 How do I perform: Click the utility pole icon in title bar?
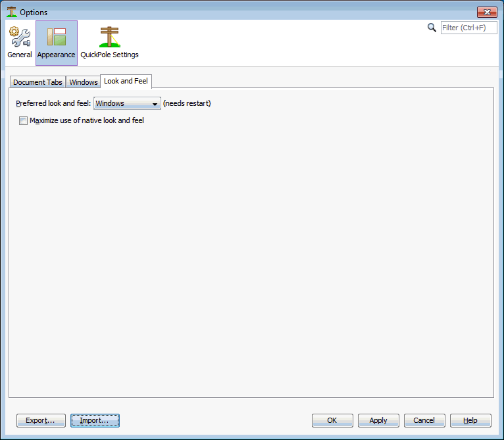(x=12, y=12)
